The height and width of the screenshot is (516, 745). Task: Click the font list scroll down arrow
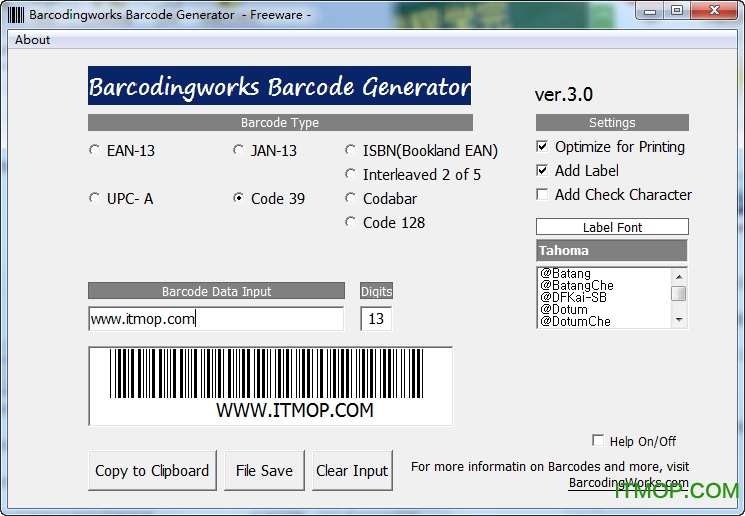[x=679, y=320]
